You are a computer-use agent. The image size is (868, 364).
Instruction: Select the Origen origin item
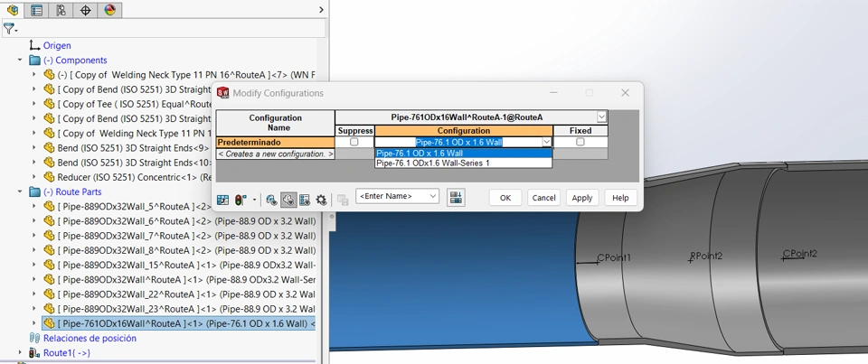point(57,45)
